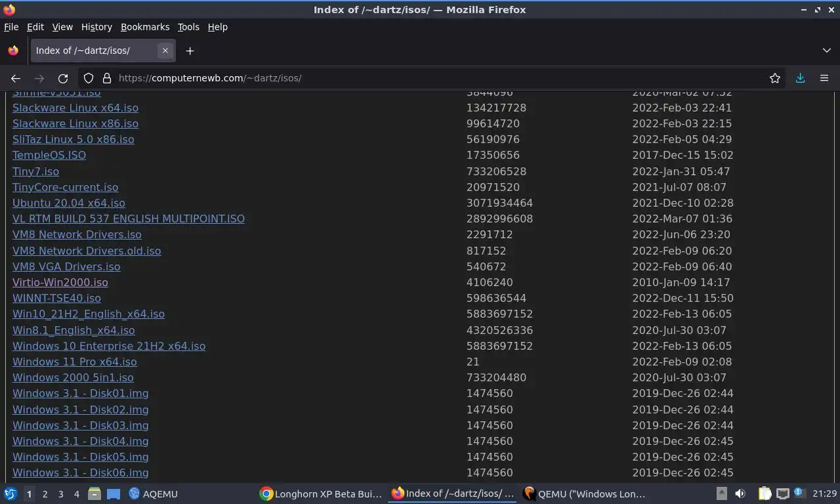The width and height of the screenshot is (840, 504).
Task: Open the Firefox downloads panel
Action: click(801, 78)
